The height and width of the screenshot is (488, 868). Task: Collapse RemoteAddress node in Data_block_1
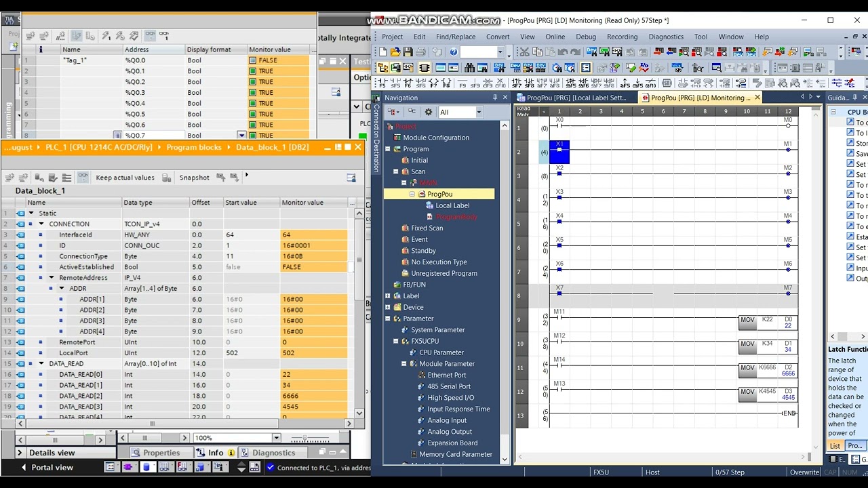click(51, 277)
